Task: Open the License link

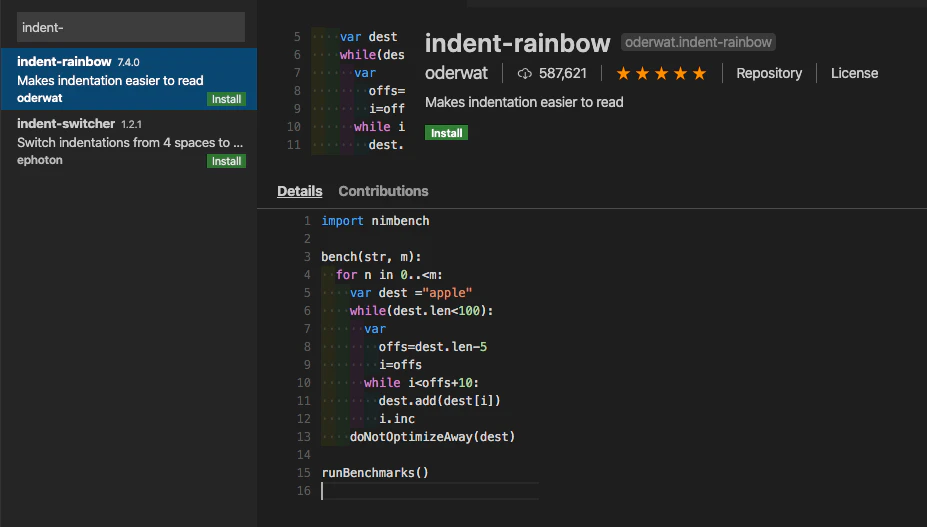Action: (854, 73)
